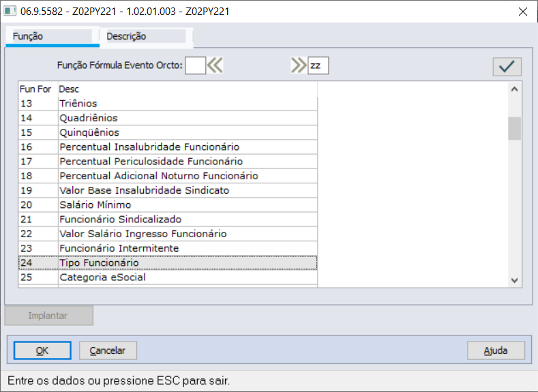Image resolution: width=538 pixels, height=392 pixels.
Task: Click the application icon in the title bar
Action: [10, 12]
